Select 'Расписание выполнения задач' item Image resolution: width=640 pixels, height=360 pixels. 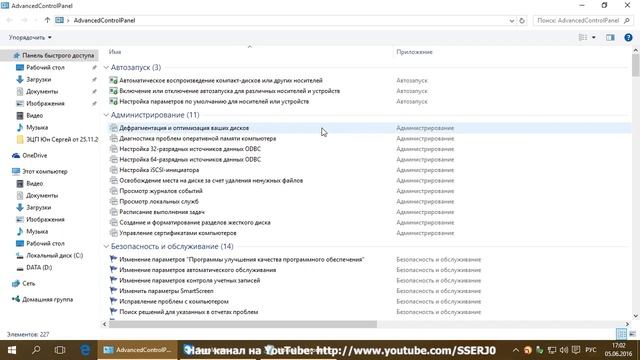[162, 212]
